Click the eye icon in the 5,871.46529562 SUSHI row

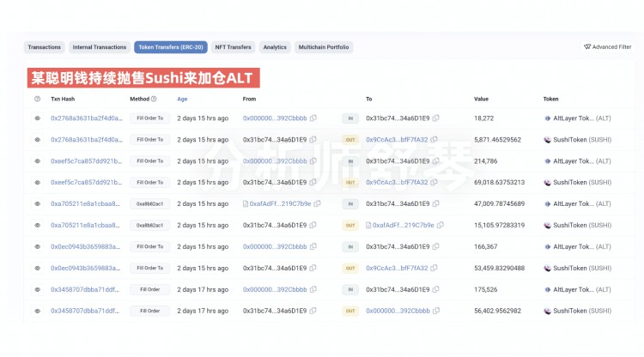point(38,140)
